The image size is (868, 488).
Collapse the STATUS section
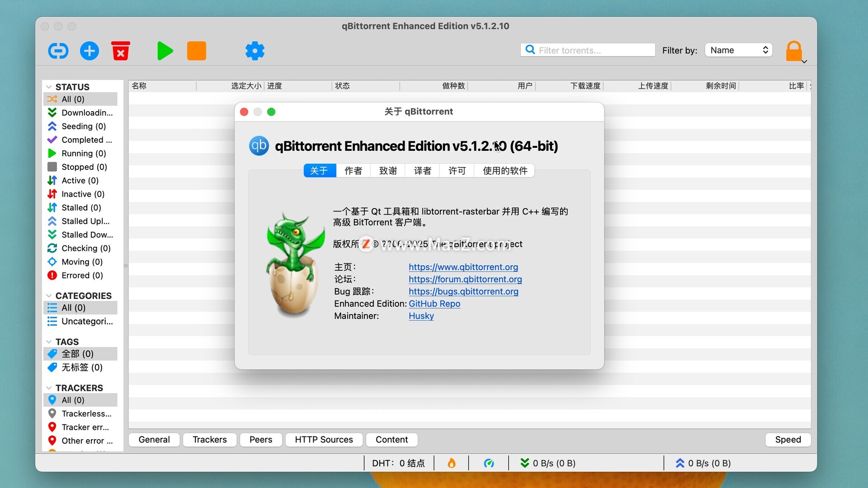(x=49, y=87)
